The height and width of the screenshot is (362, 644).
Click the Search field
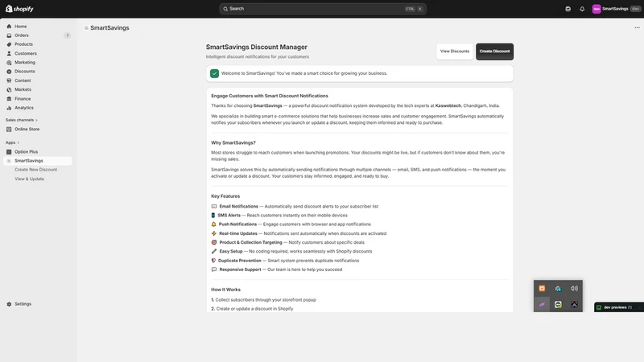[x=323, y=9]
